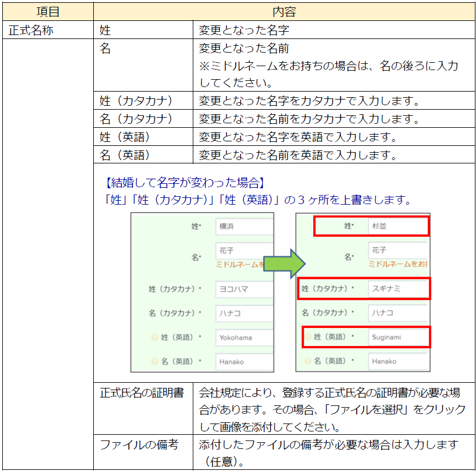Click the 姓 field containing 杉並
This screenshot has width=476, height=471.
point(397,226)
